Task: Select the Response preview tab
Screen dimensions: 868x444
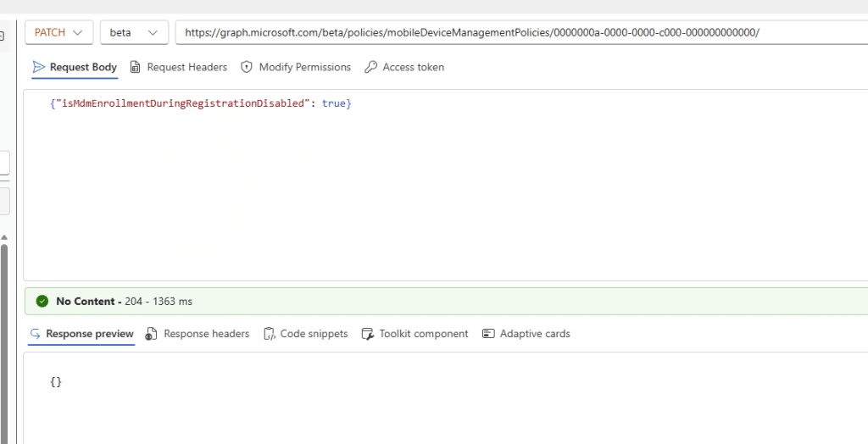Action: 89,334
